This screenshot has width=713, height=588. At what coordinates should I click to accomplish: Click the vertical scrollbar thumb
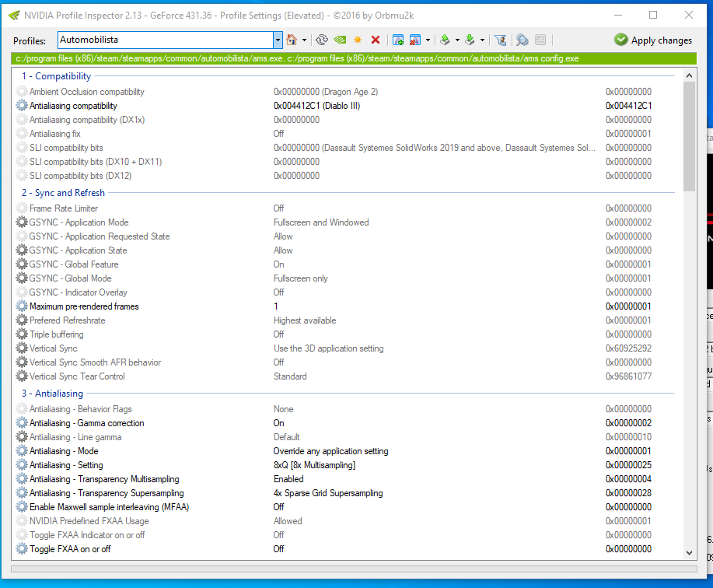point(690,136)
